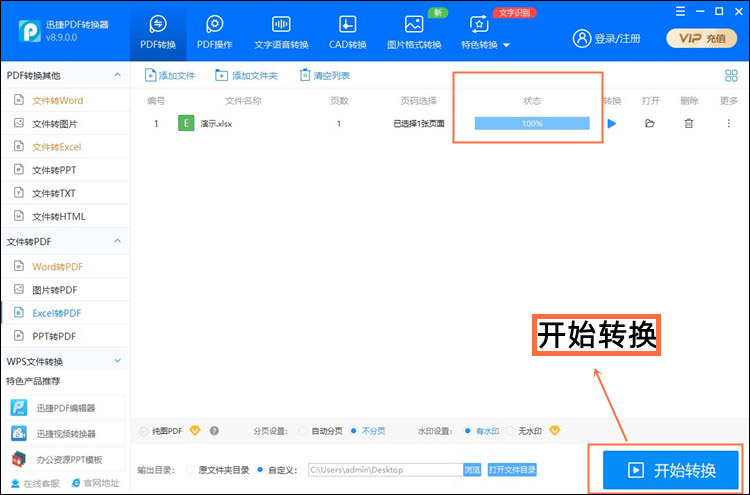Click the output path input field
The height and width of the screenshot is (495, 750).
386,470
